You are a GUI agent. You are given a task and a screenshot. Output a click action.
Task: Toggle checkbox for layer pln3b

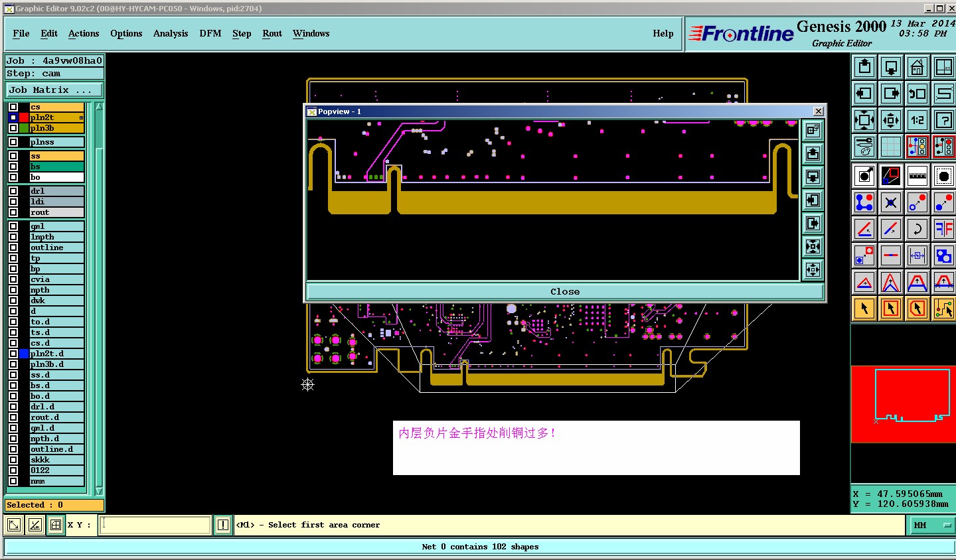(13, 128)
